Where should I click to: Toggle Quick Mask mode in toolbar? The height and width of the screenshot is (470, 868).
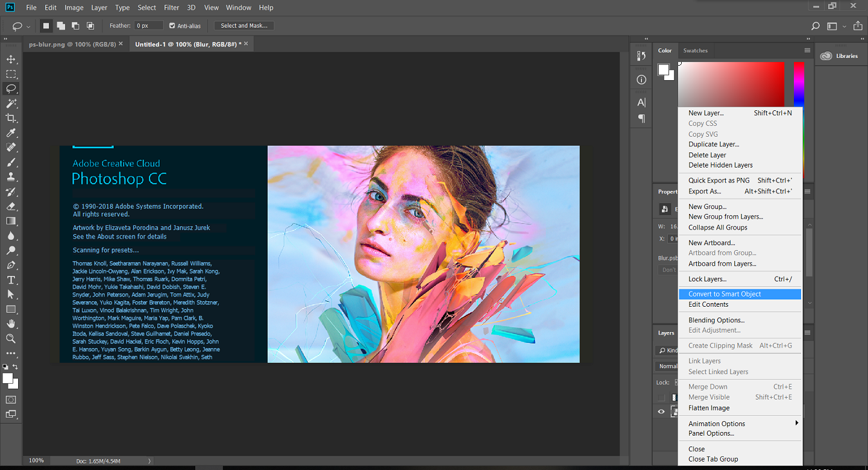pyautogui.click(x=11, y=399)
